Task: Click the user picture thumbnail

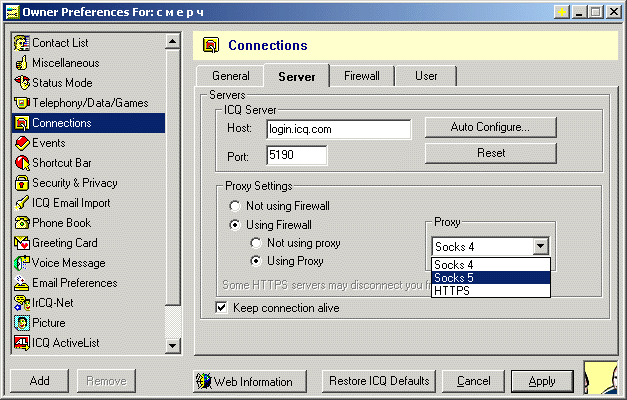Action: pyautogui.click(x=601, y=378)
